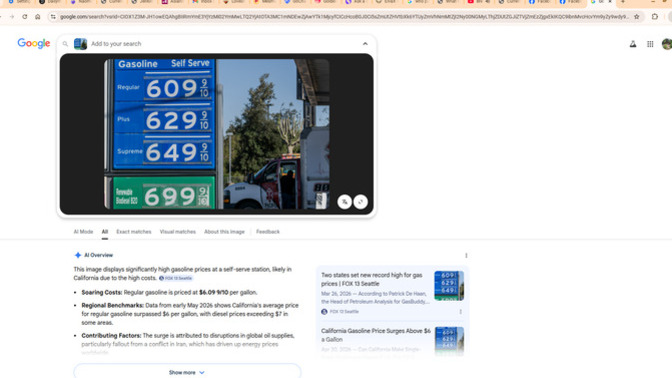The image size is (672, 378).
Task: Bookmark this page with the star
Action: (637, 17)
